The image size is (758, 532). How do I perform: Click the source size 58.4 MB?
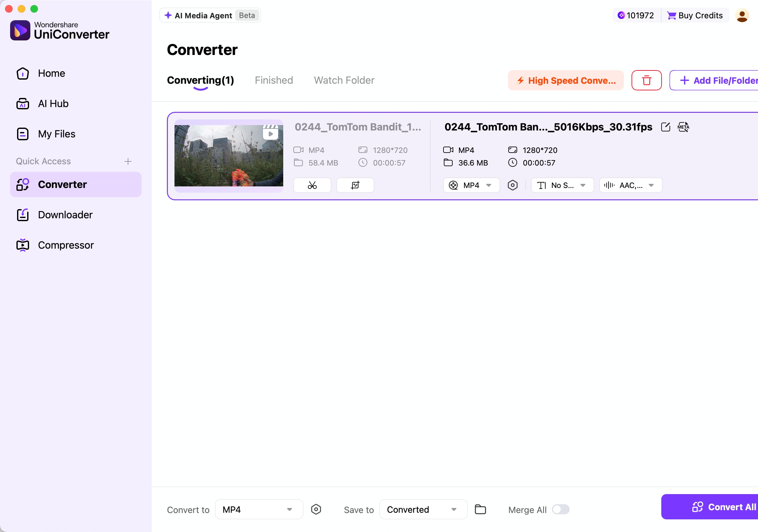(x=323, y=163)
